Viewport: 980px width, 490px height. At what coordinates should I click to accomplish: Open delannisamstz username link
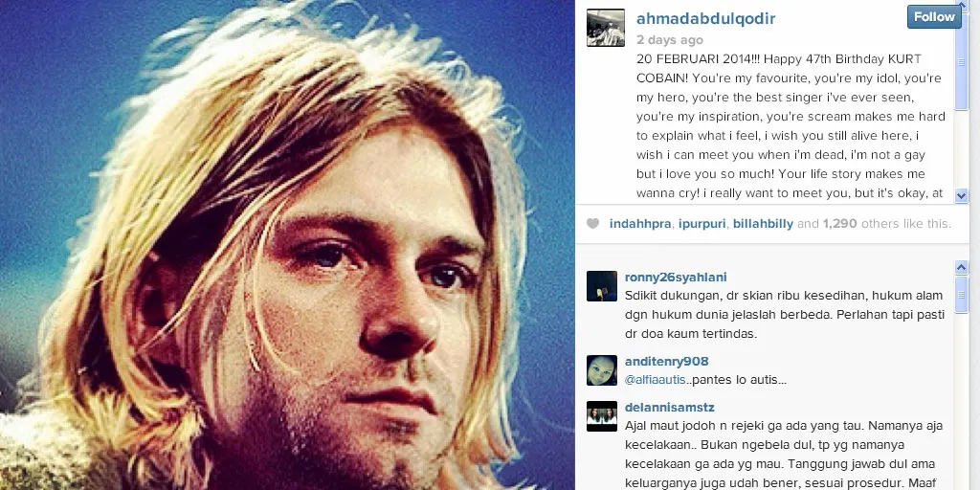(669, 408)
